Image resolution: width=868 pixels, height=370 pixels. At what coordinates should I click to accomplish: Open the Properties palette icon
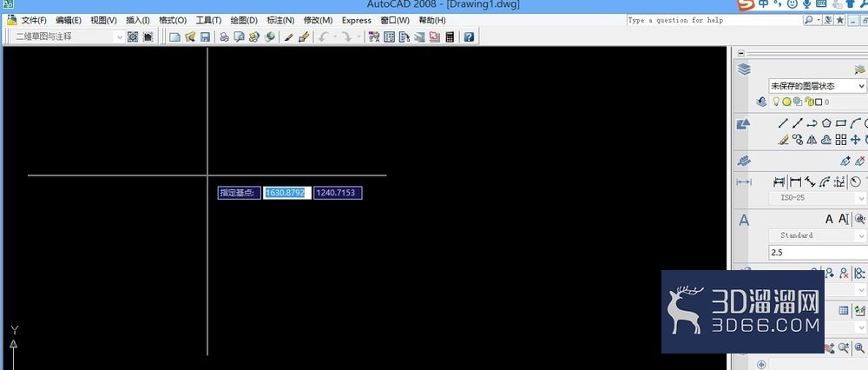(x=374, y=37)
